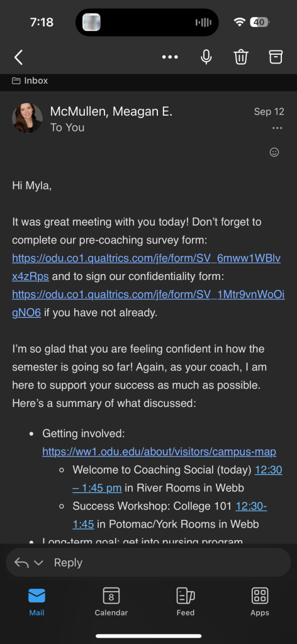Open the confidentiality form Qualtrics link
297x644 pixels.
coord(148,304)
